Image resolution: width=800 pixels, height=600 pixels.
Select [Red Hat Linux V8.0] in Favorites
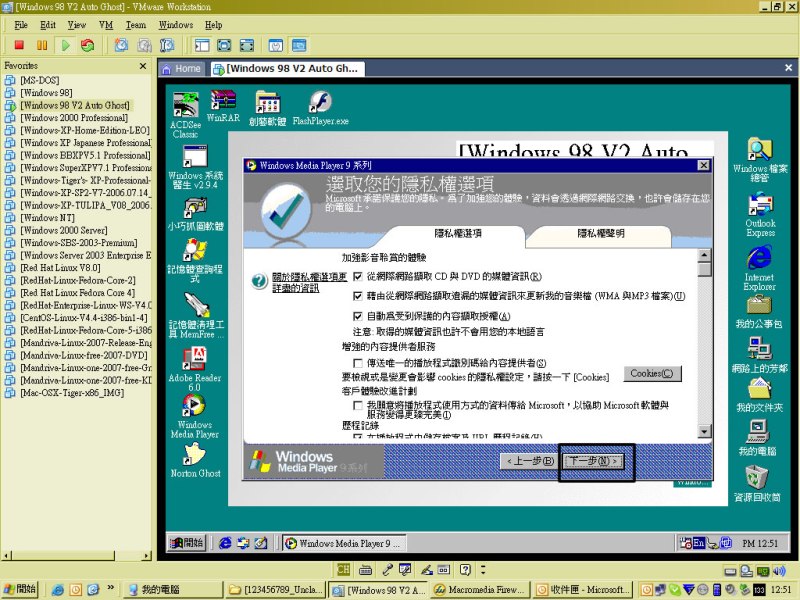[60, 268]
